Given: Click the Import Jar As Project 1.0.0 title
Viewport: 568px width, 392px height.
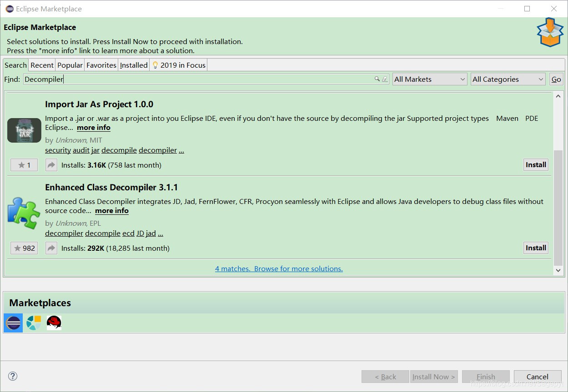Looking at the screenshot, I should [99, 104].
